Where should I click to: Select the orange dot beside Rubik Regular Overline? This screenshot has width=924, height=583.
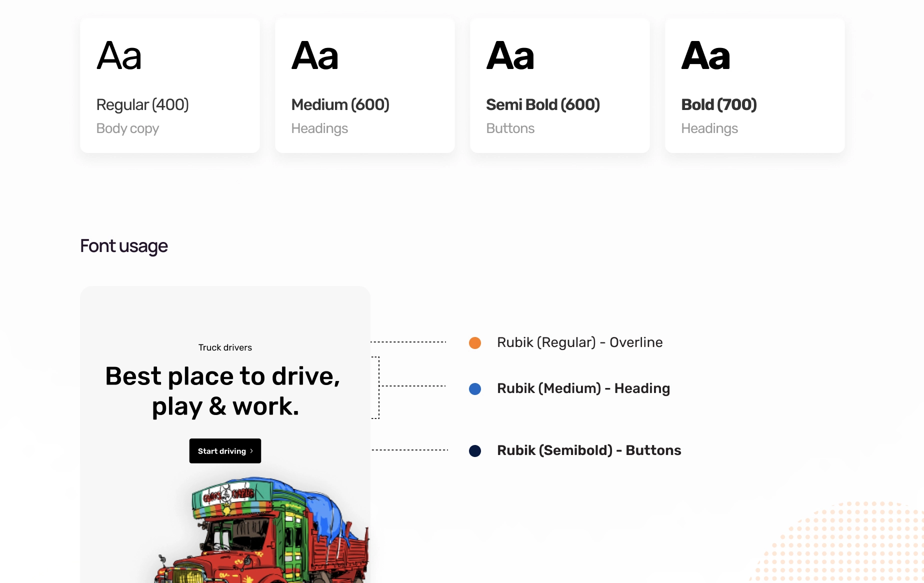475,343
